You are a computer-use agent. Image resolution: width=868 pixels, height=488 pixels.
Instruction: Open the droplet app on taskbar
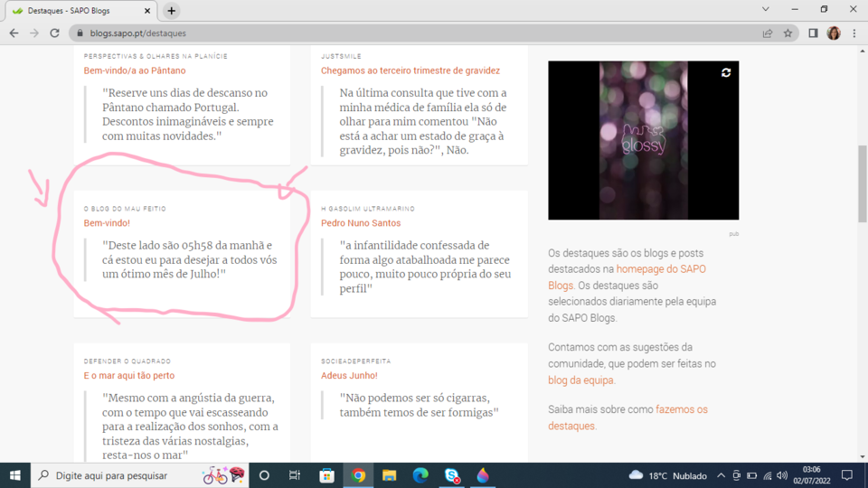pos(483,475)
